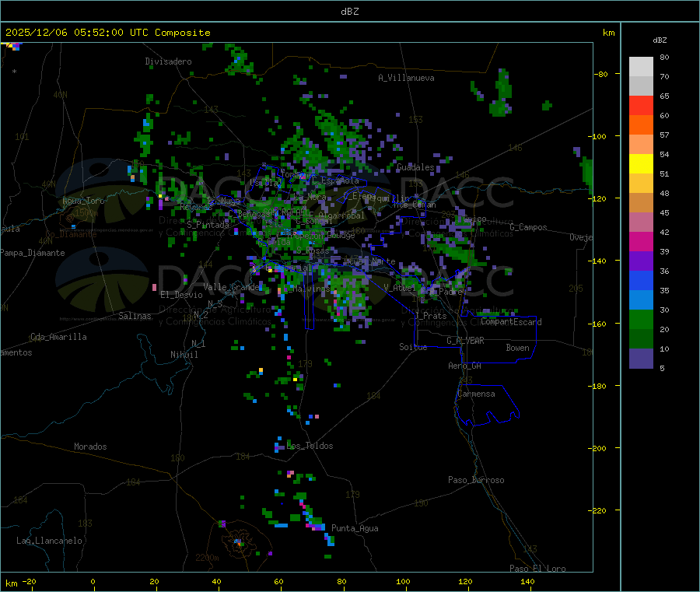This screenshot has height=592, width=700.
Task: Click the Salinas map label
Action: pos(135,316)
